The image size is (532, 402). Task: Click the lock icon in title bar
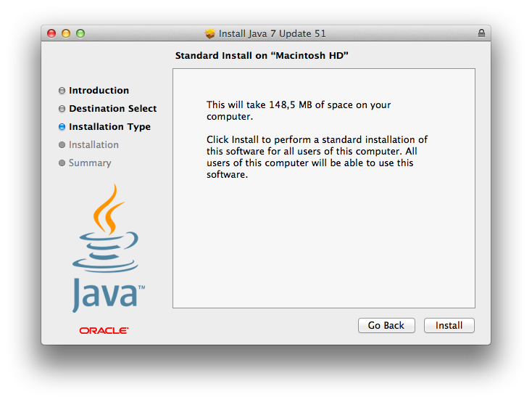pyautogui.click(x=481, y=33)
